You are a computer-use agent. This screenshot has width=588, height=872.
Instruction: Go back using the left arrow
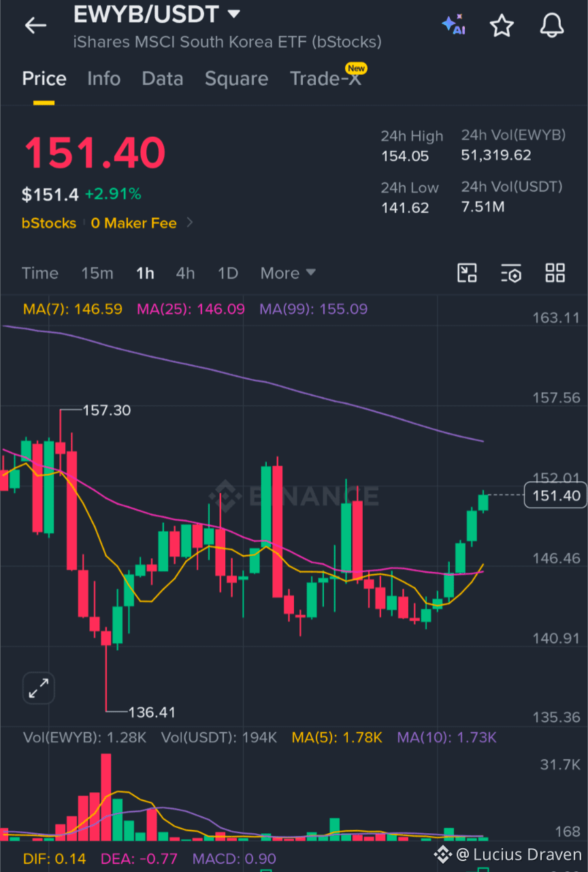(35, 26)
